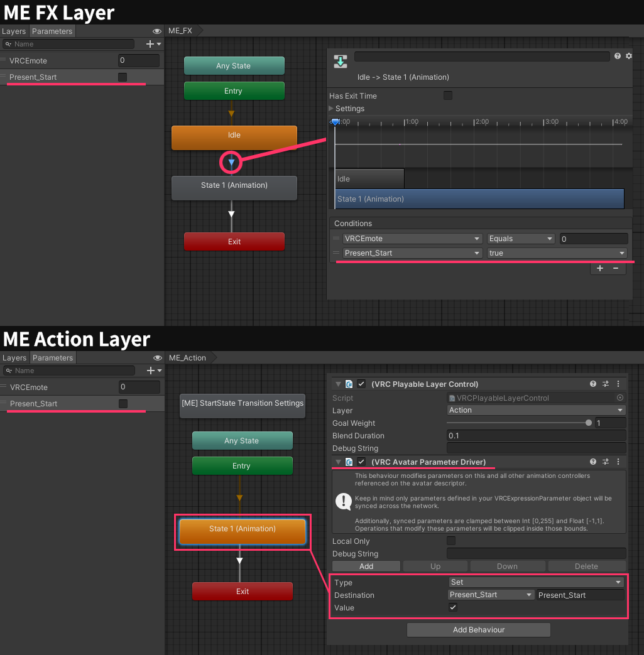Expand the transition Settings section
The width and height of the screenshot is (644, 655).
332,108
